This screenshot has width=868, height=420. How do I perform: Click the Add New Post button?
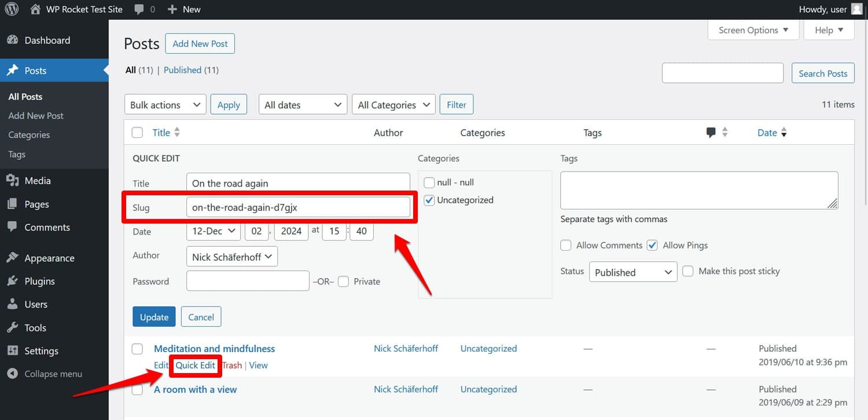tap(200, 43)
